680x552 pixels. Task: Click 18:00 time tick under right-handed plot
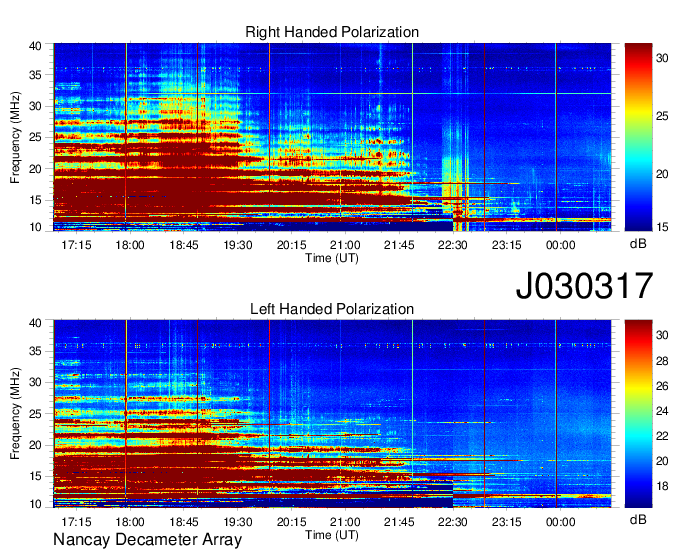pos(130,245)
